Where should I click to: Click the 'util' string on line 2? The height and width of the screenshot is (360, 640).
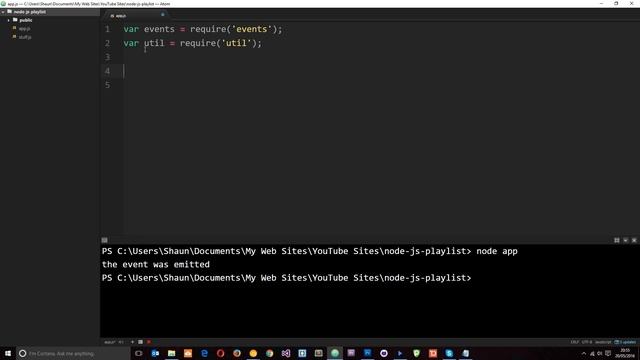[236, 43]
